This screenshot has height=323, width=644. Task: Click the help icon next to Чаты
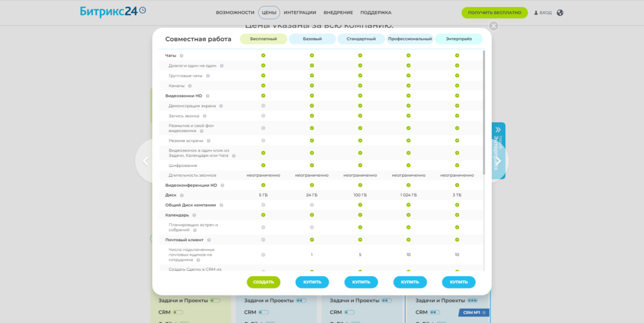181,56
